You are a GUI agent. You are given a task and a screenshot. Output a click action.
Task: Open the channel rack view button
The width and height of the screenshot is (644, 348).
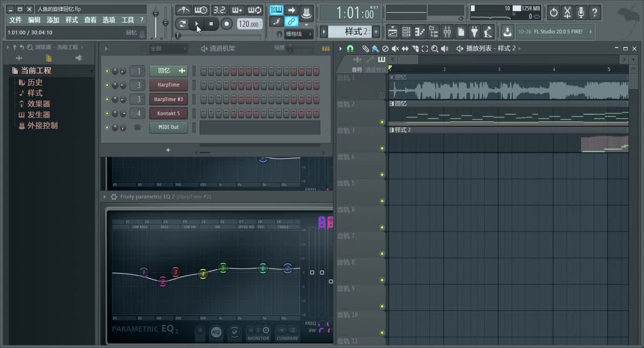click(406, 32)
